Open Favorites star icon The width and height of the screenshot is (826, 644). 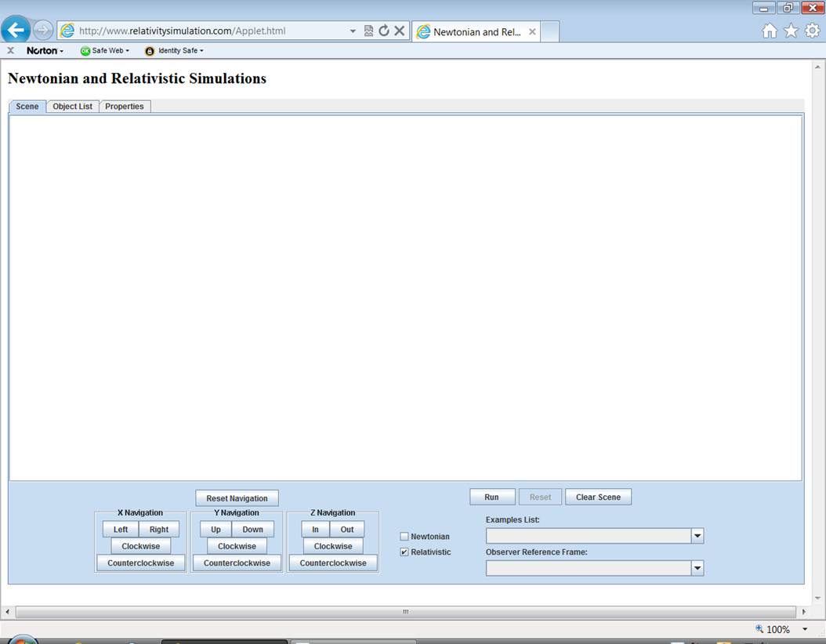791,31
